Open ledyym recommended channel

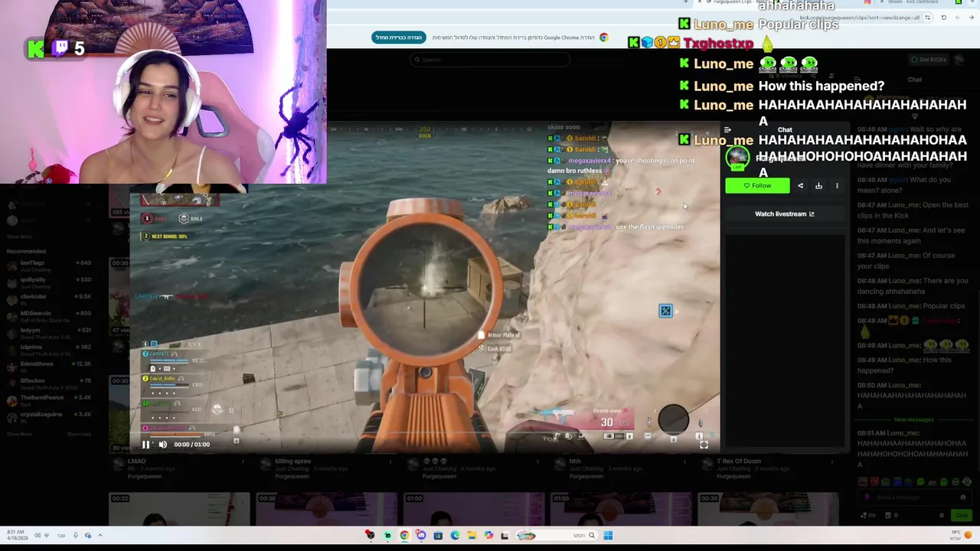(x=48, y=332)
